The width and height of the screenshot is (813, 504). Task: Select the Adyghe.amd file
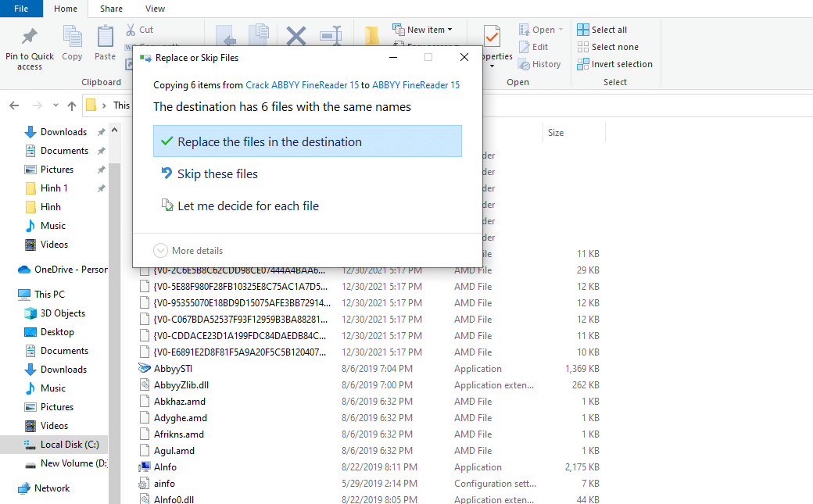[x=180, y=418]
